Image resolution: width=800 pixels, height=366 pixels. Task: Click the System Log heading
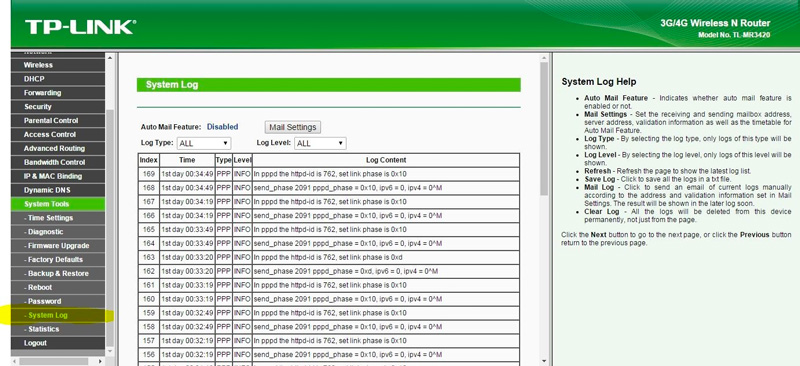pos(172,85)
